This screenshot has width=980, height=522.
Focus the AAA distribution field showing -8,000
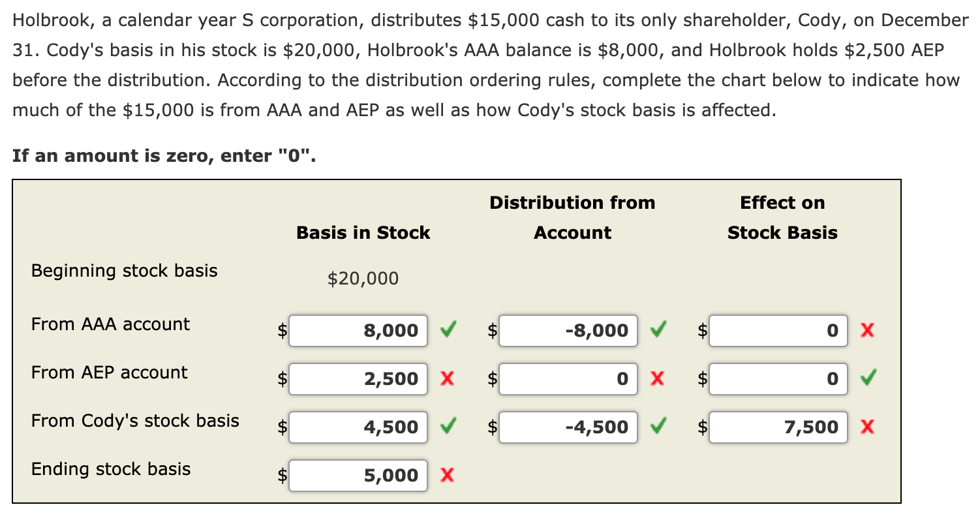tap(568, 330)
